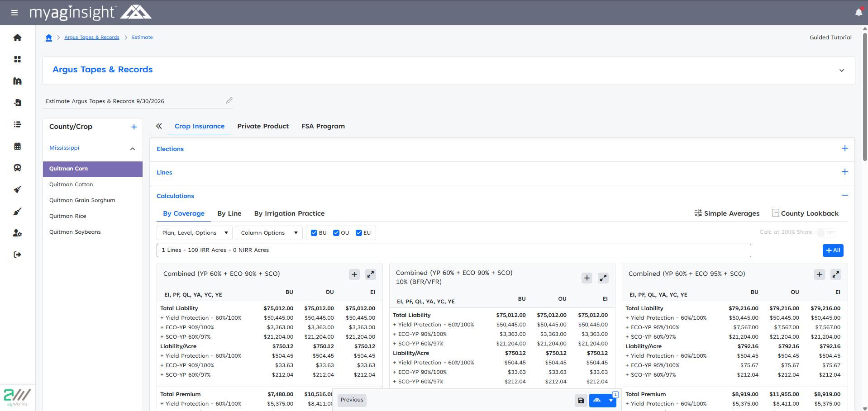The image size is (868, 411).
Task: Uncheck the EU checkbox
Action: pyautogui.click(x=359, y=233)
